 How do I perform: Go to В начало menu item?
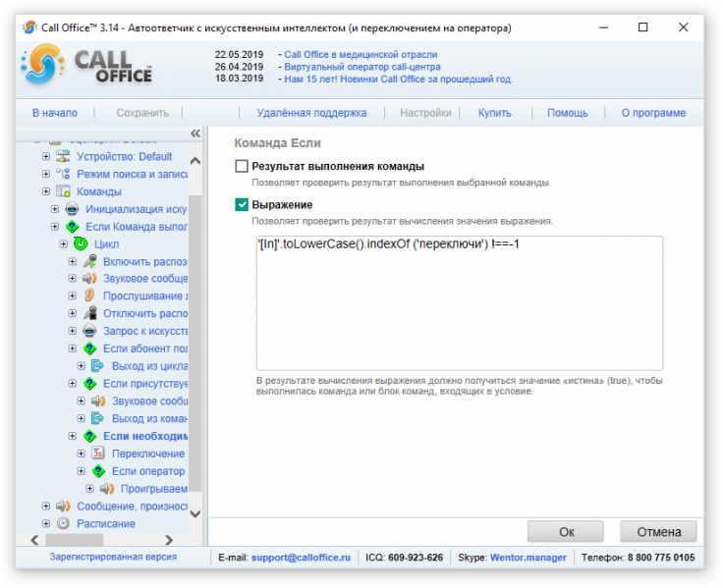[55, 113]
